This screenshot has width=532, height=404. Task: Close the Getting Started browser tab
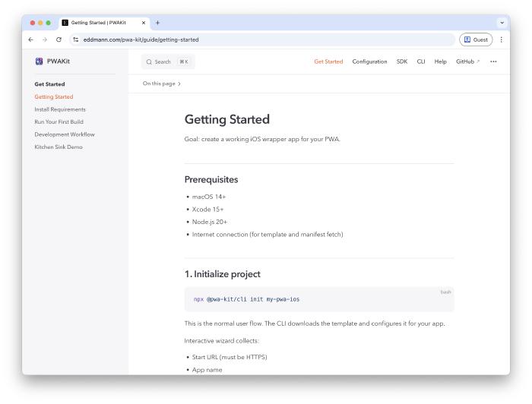144,22
